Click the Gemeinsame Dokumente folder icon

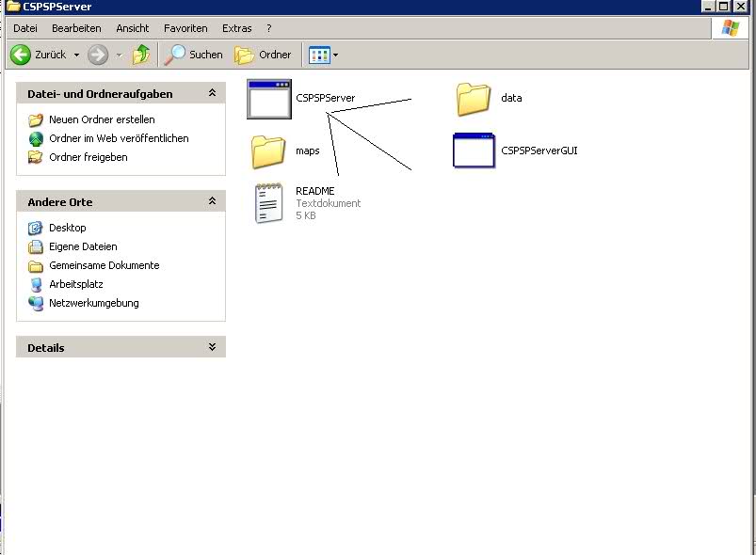36,266
